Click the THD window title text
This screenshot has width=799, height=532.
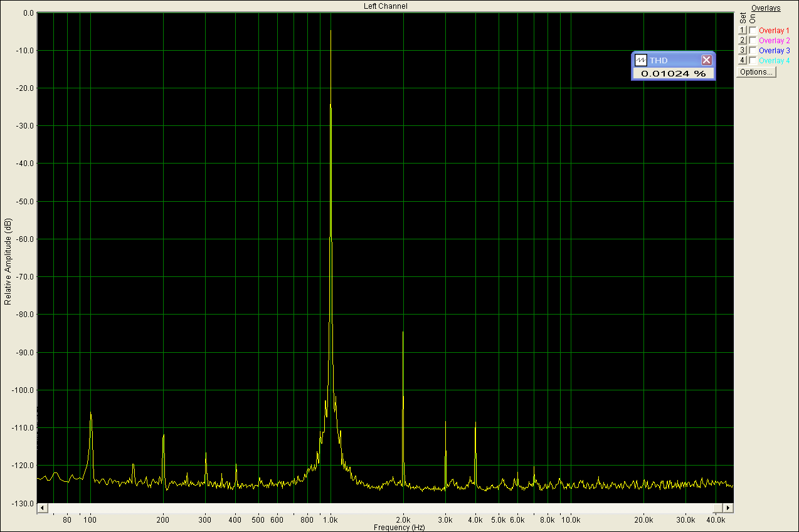point(659,60)
